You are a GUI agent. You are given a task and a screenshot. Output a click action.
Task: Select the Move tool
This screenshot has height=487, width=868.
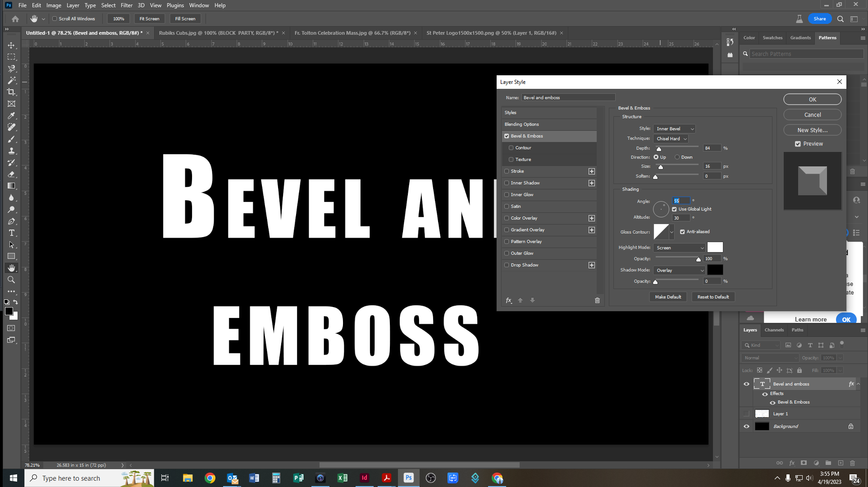click(x=11, y=45)
